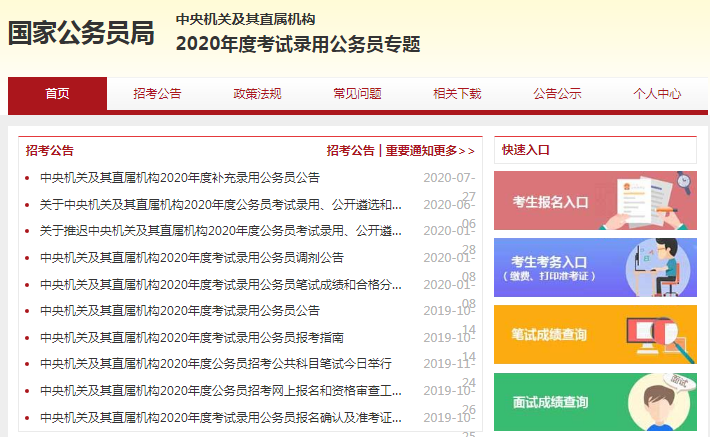Open 公共科目笔试今日举行 article
Viewport: 710px width, 437px height.
[x=216, y=364]
